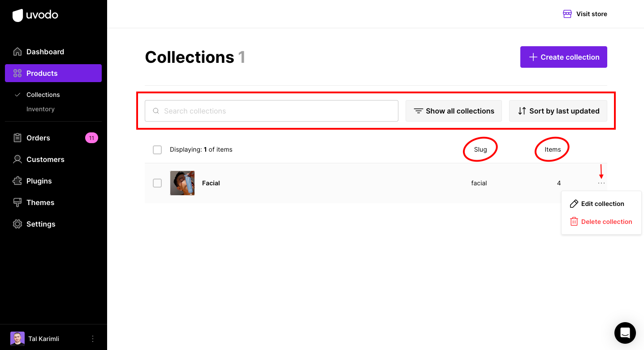
Task: Click the Search collections input field
Action: coord(278,111)
